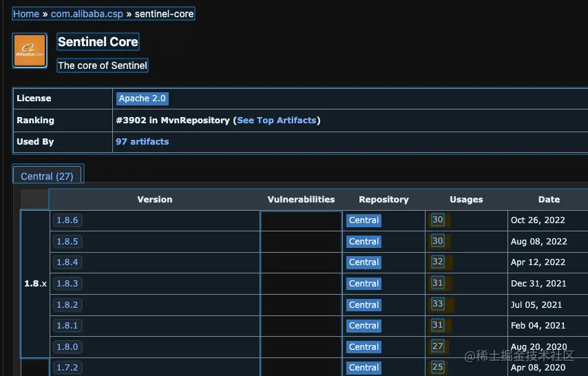The image size is (588, 376).
Task: Click the Vulnerabilities column header
Action: [301, 200]
